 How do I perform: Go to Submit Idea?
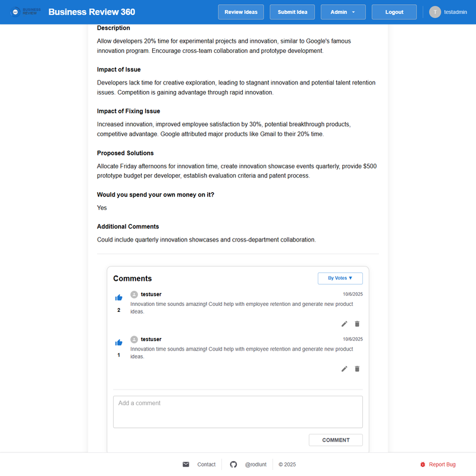point(292,12)
